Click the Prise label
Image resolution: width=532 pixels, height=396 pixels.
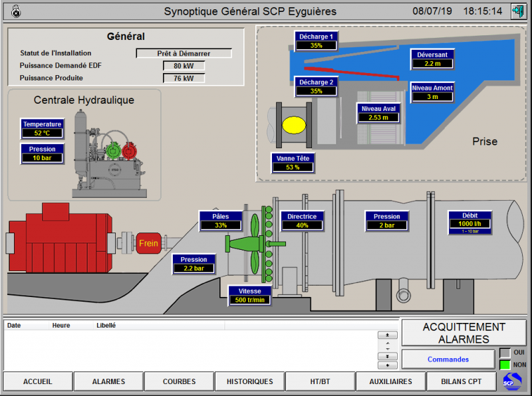[485, 142]
